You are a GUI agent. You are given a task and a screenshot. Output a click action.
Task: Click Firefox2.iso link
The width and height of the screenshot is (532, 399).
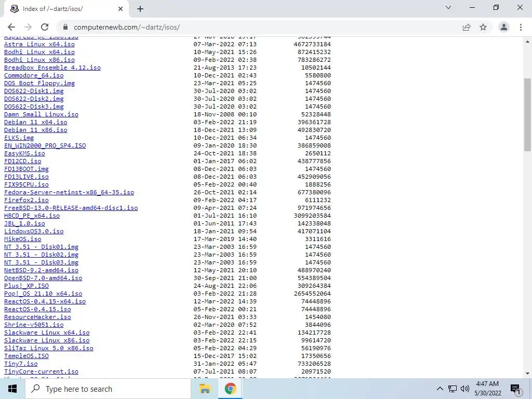tap(26, 200)
